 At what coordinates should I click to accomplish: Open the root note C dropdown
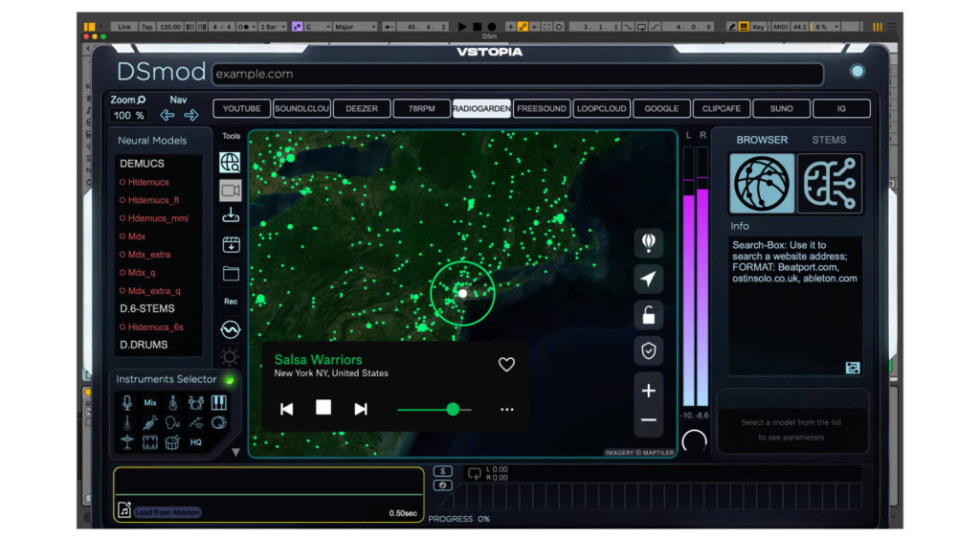tap(317, 27)
